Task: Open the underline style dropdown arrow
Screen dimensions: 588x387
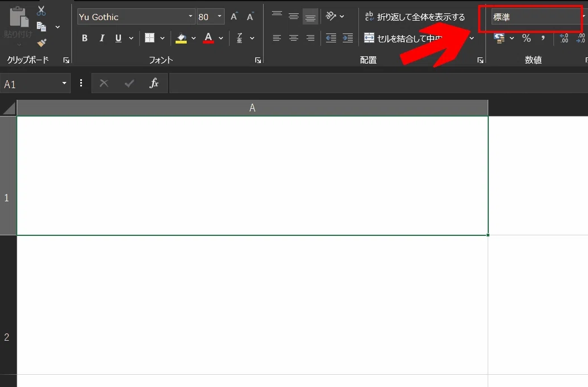Action: pos(131,38)
